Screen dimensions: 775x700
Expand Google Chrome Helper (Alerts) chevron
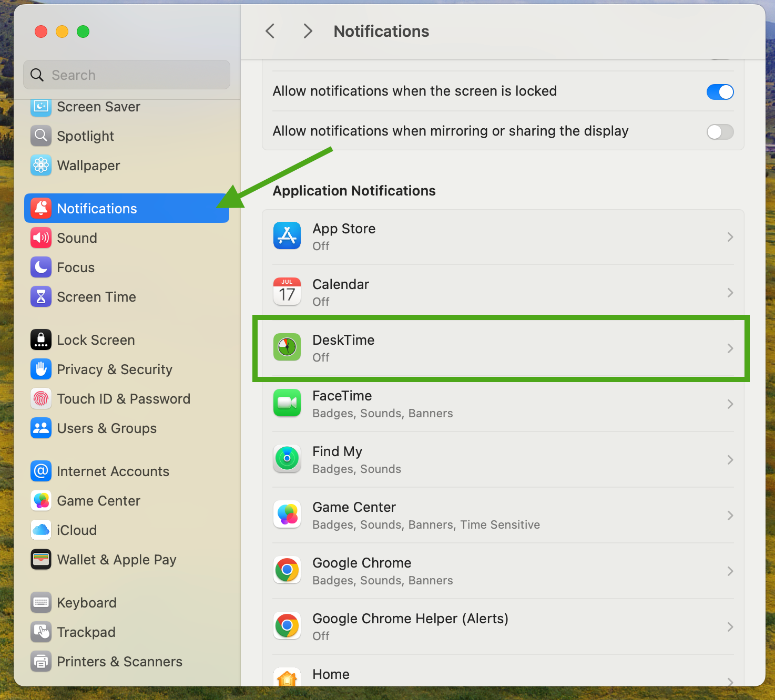pyautogui.click(x=730, y=627)
